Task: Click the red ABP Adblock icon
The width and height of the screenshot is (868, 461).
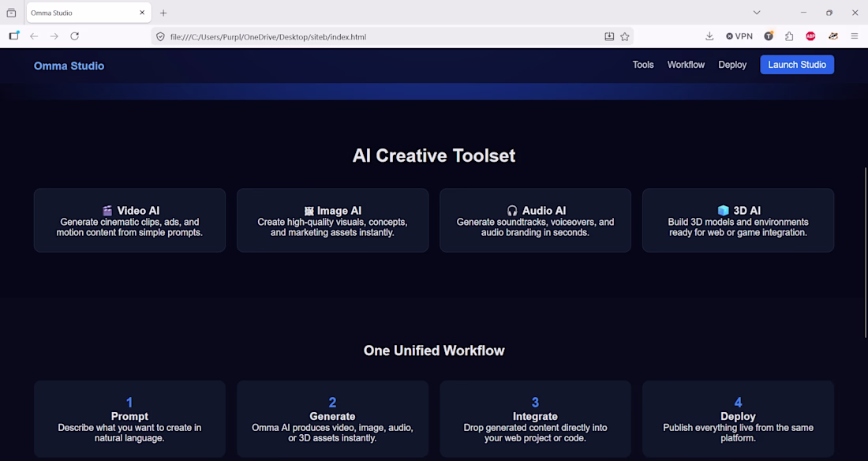Action: 810,36
